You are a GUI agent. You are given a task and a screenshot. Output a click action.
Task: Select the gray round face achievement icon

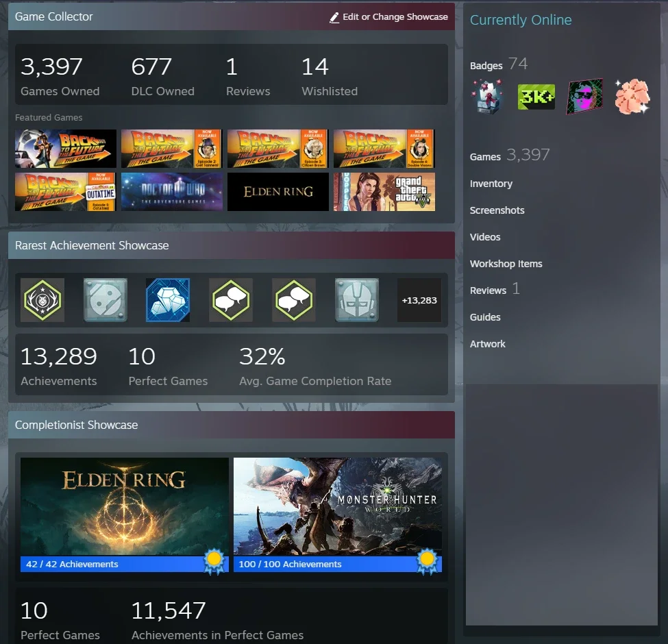(x=106, y=300)
